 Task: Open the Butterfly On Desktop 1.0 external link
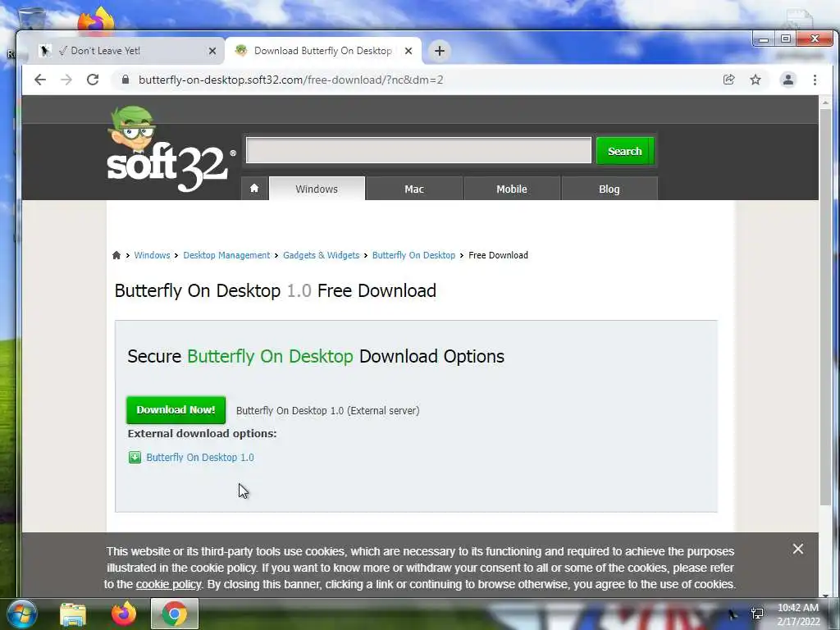pos(200,457)
